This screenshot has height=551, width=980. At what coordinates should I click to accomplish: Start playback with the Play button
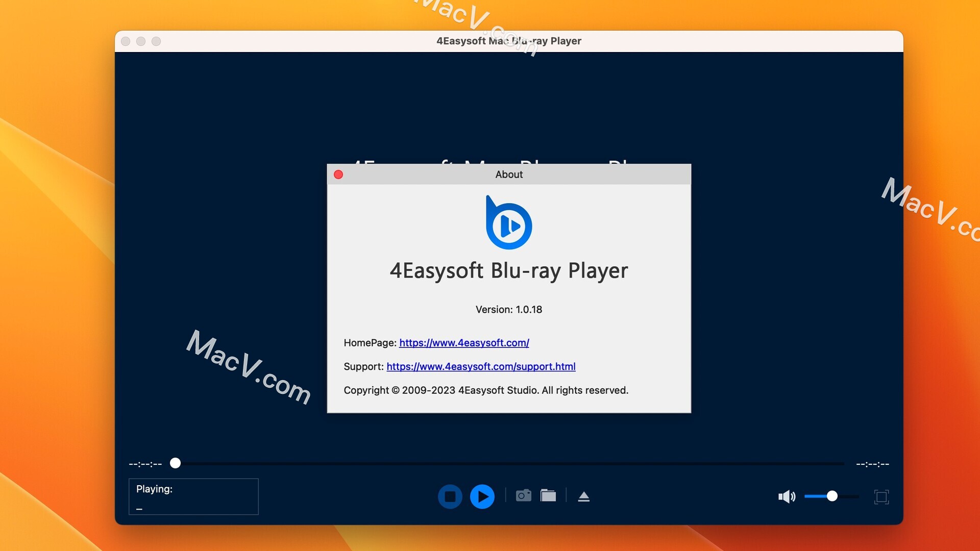pos(482,496)
